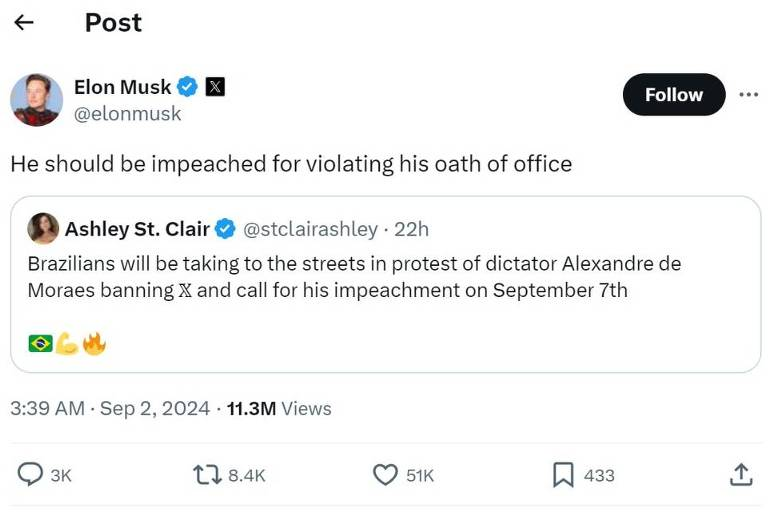768x512 pixels.
Task: Open the three-dot more options menu
Action: click(x=748, y=94)
